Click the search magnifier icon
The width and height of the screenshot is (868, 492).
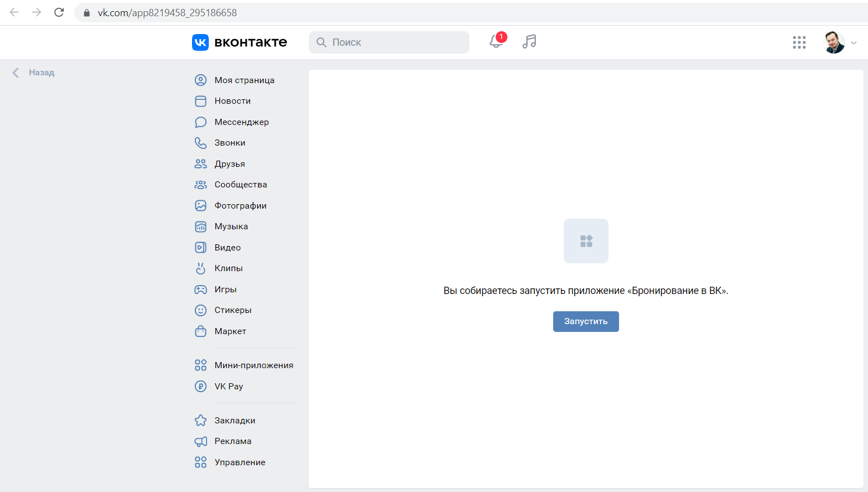point(322,42)
